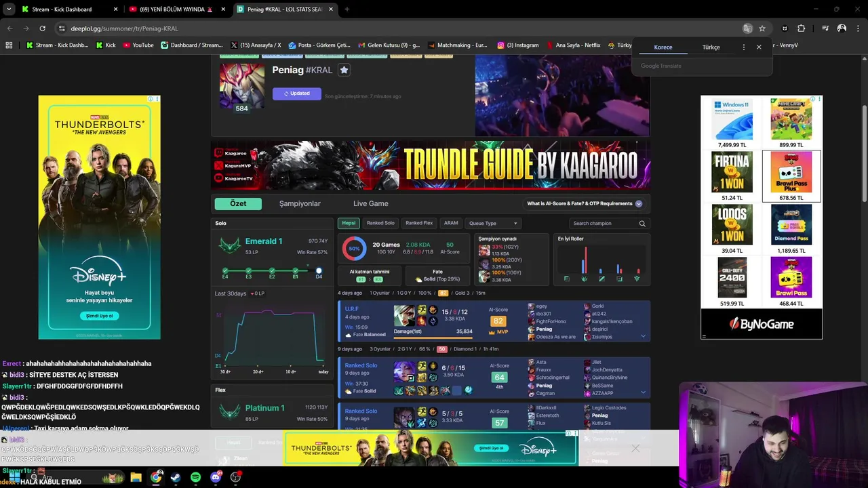
Task: Reload the page
Action: [42, 28]
